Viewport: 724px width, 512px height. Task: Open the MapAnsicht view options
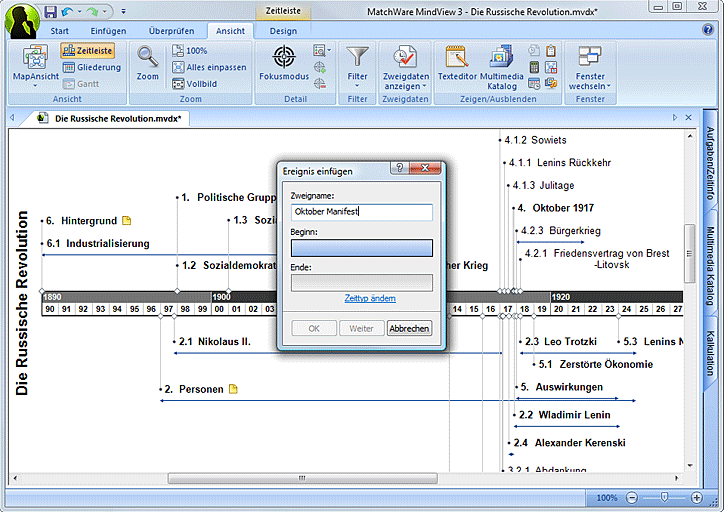click(36, 67)
